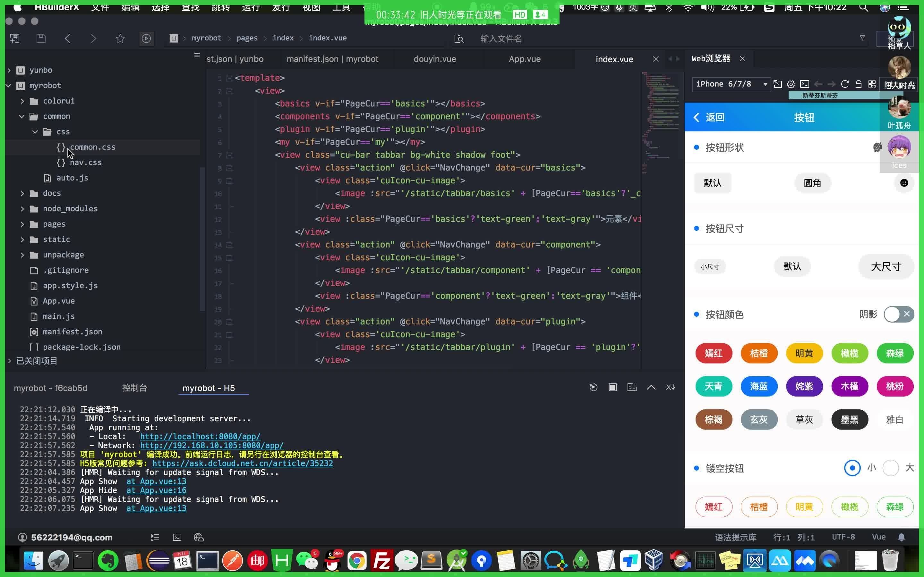Click the file search icon beside filename input

[459, 38]
